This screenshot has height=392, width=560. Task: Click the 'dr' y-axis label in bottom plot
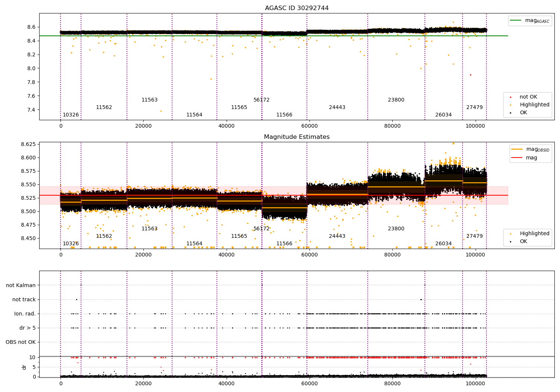pyautogui.click(x=24, y=367)
